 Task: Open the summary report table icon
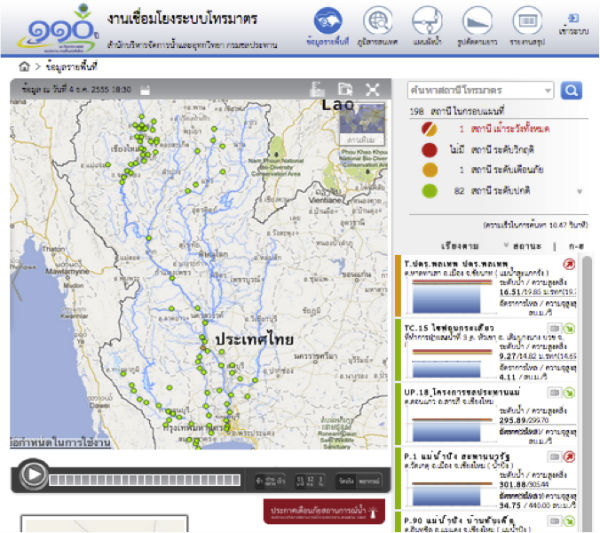coord(527,21)
